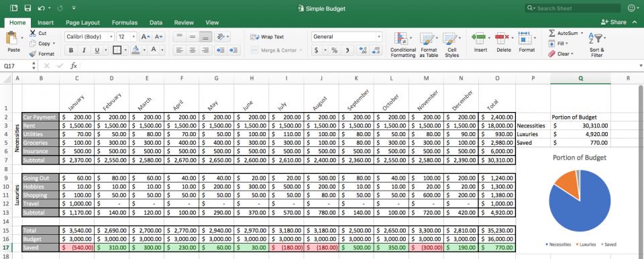Click the Sort & Filter icon
This screenshot has width=644, height=259.
coord(596,39)
